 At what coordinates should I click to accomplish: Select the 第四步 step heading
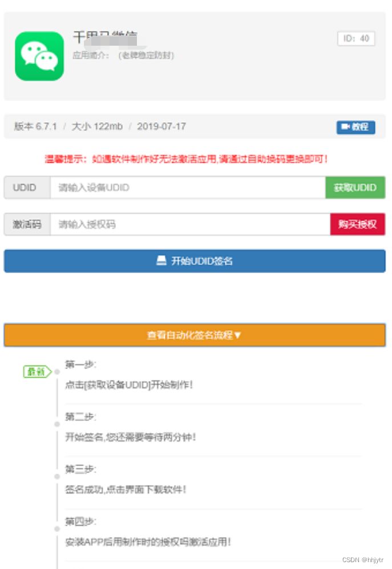[x=80, y=522]
